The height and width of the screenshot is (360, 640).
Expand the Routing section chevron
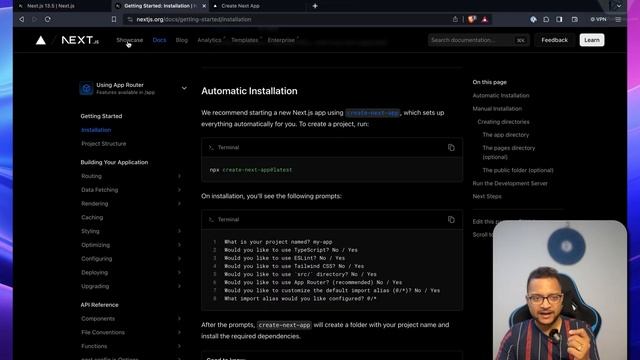[x=179, y=176]
